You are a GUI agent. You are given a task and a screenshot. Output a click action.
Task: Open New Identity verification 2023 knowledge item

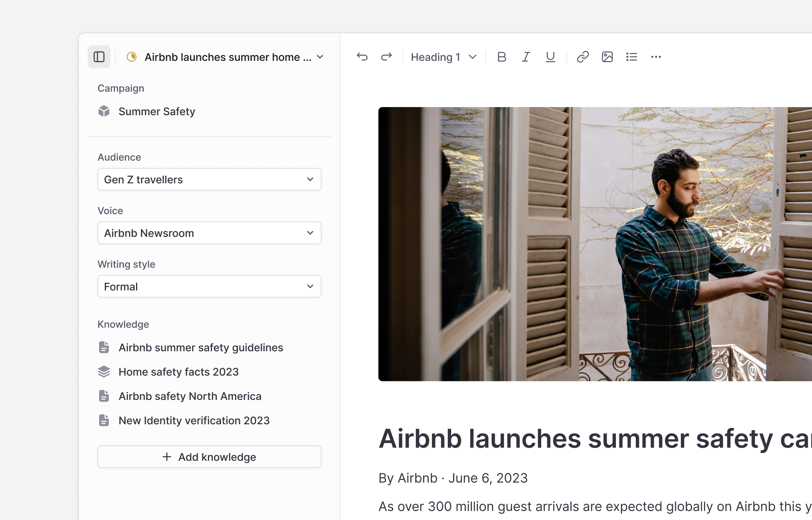(194, 420)
